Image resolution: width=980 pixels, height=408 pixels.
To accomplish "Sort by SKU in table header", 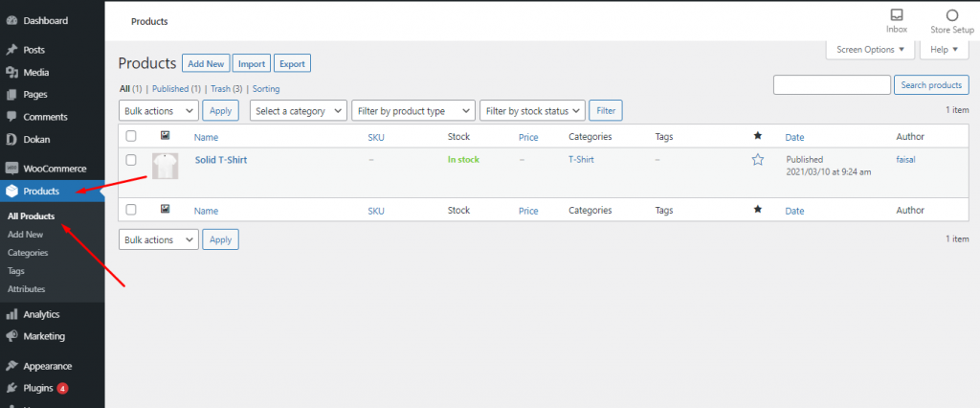I will (376, 137).
